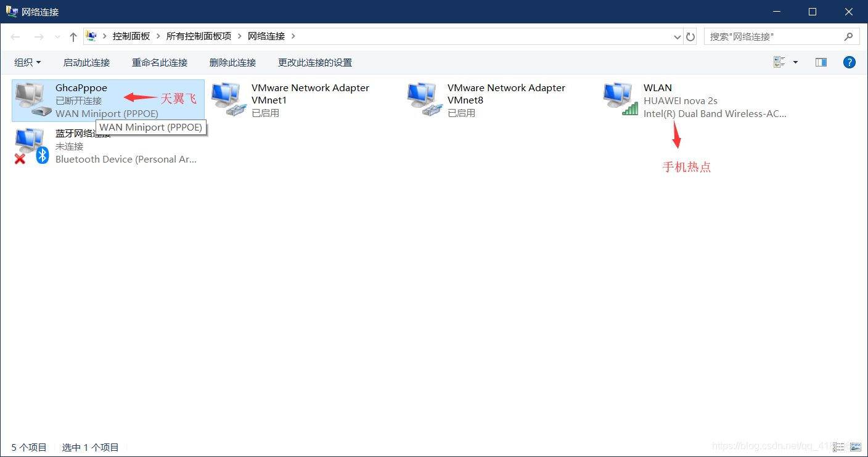Click the WLAN name label
This screenshot has height=457, width=868.
pos(658,87)
